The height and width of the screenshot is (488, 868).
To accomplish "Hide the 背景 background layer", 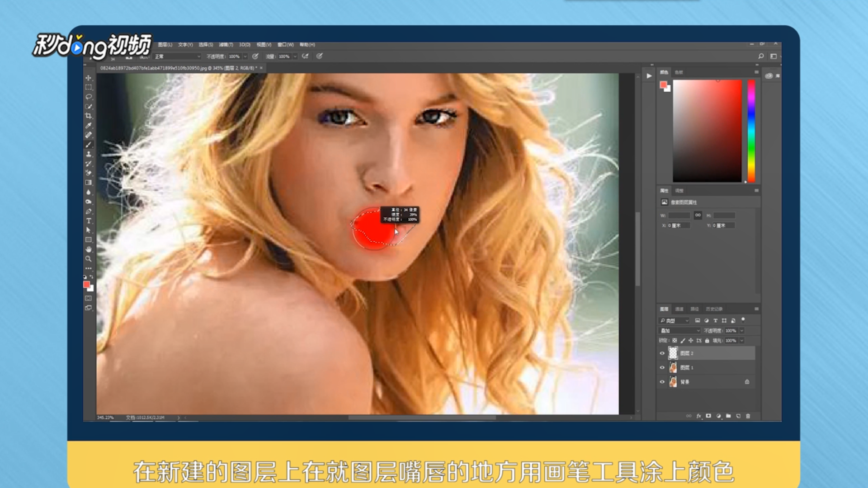I will (662, 382).
